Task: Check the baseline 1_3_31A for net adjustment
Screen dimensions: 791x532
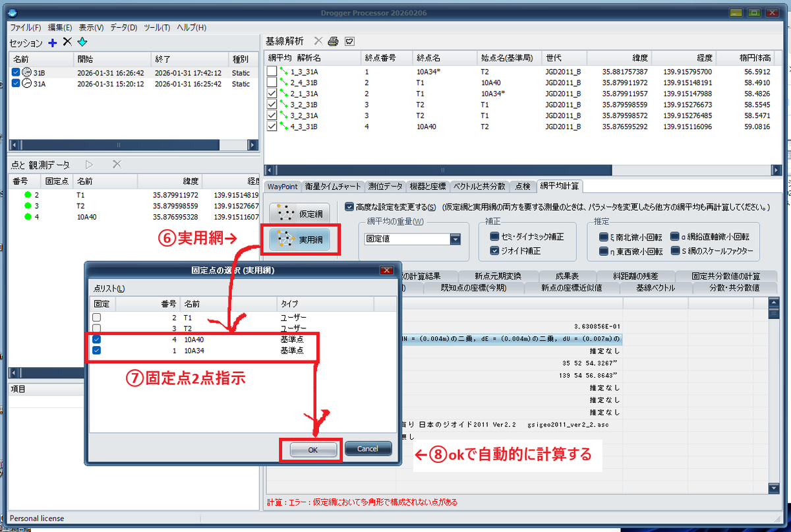Action: point(272,71)
